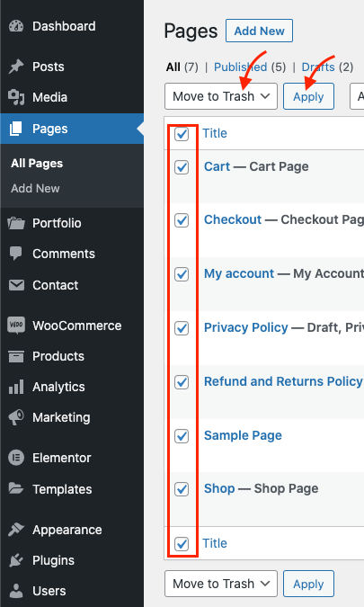The image size is (364, 607).
Task: Uncheck the Shop page checkbox
Action: tap(182, 489)
